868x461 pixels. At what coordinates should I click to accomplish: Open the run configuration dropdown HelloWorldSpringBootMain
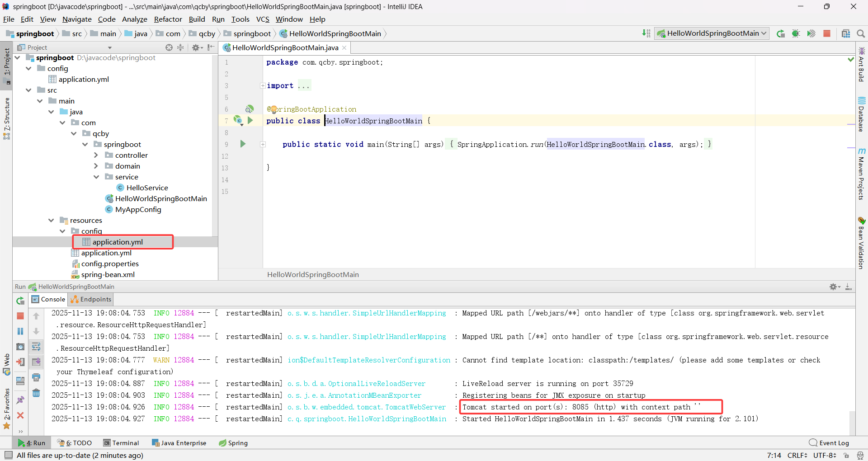tap(712, 33)
